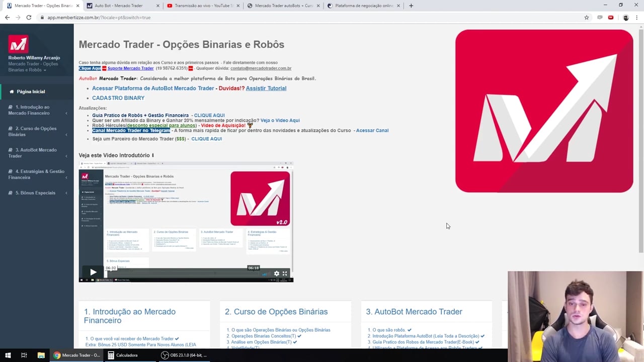Expand 5. Bônus Especiais sidebar section
644x362 pixels.
point(37,193)
